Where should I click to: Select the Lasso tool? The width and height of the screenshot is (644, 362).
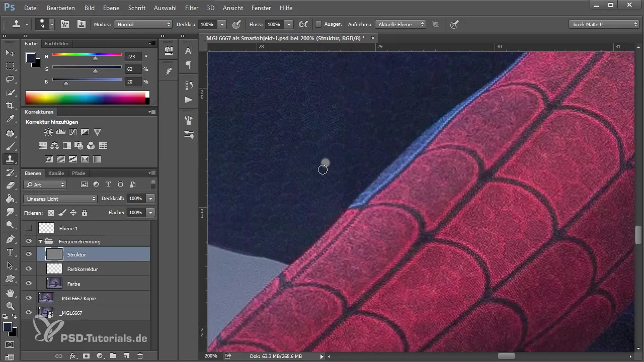(x=10, y=79)
